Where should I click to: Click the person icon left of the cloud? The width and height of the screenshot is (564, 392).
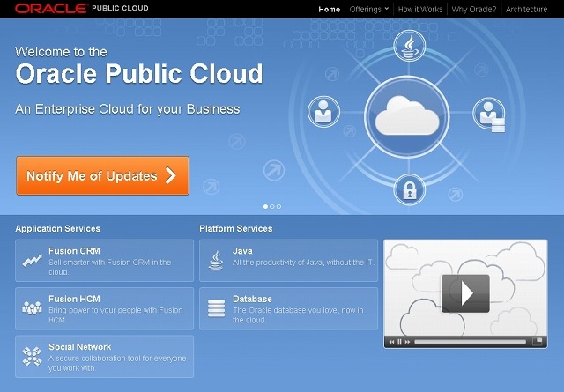[323, 112]
